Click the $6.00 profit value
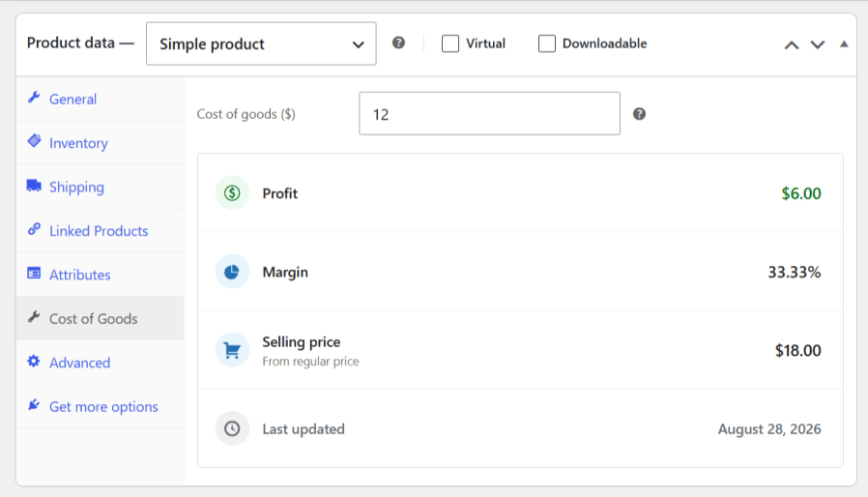 801,193
